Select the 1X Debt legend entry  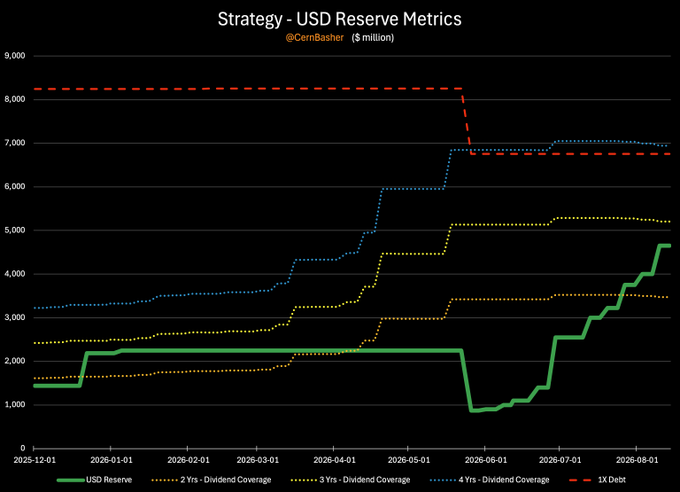597,480
